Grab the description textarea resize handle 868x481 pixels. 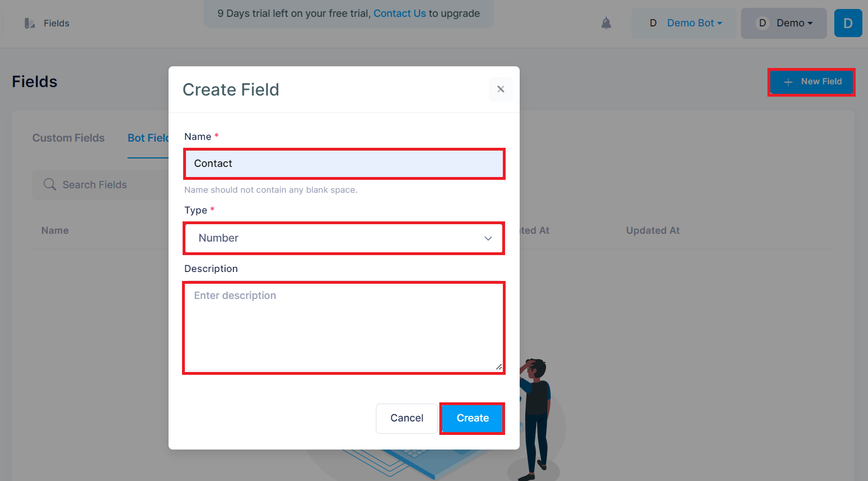coord(498,367)
